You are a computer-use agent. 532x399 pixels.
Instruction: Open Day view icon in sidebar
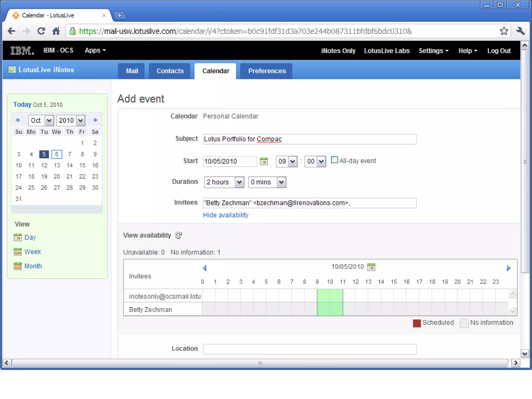18,237
